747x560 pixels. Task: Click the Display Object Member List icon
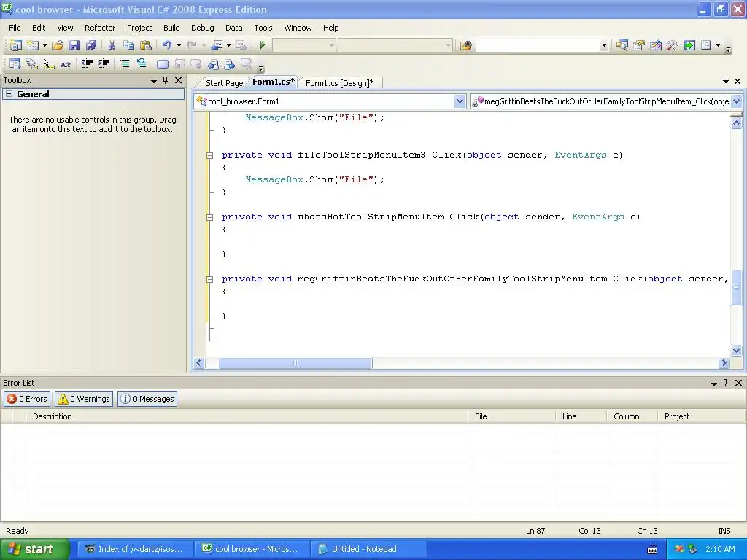point(15,64)
